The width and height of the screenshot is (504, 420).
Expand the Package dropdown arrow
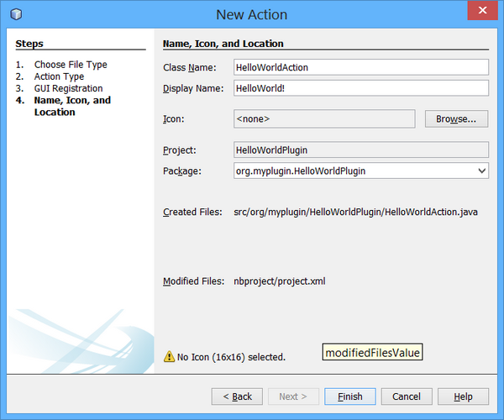(x=481, y=171)
